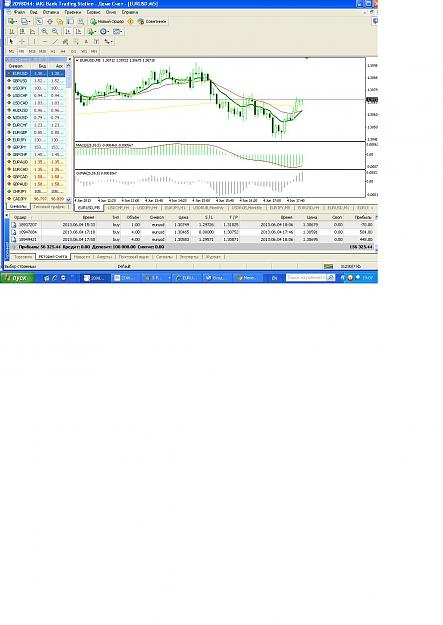
Task: Switch chart to candlesticks icon
Action: click(22, 31)
